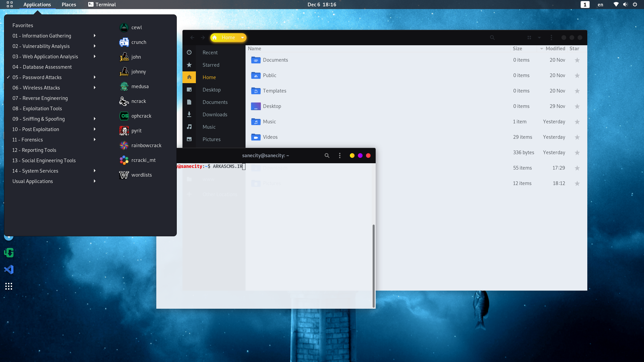
Task: Sort files by the Size column header
Action: click(517, 49)
